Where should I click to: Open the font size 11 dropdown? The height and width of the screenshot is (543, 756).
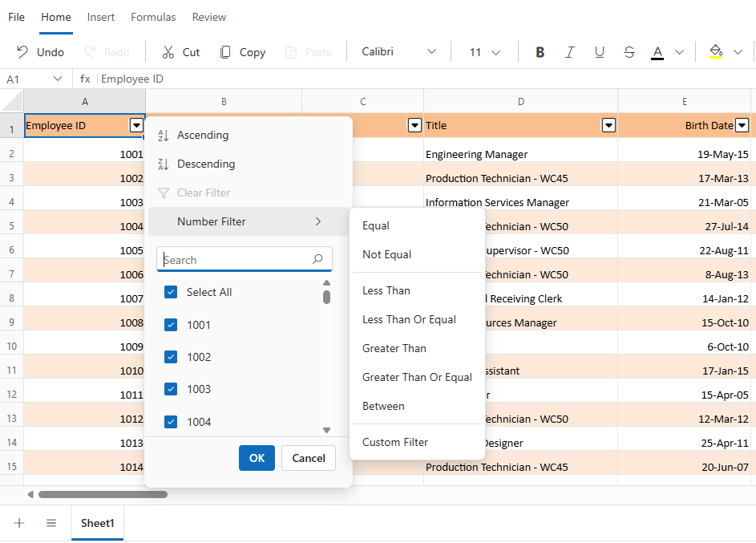pyautogui.click(x=484, y=52)
